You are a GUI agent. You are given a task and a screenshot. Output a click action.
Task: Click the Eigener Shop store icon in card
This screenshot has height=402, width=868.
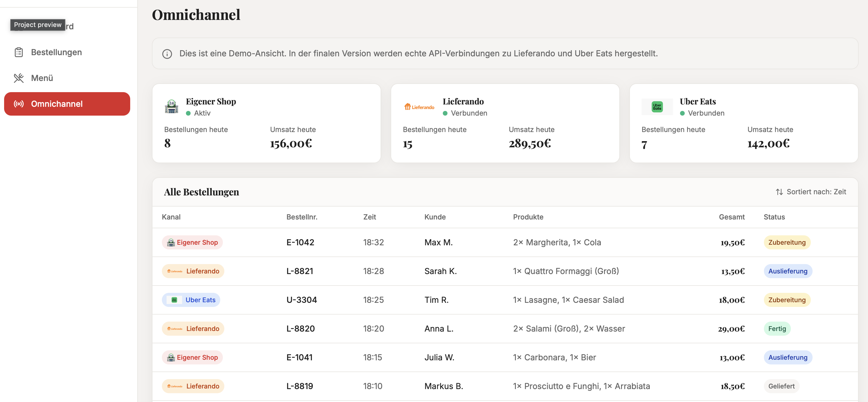pyautogui.click(x=172, y=107)
